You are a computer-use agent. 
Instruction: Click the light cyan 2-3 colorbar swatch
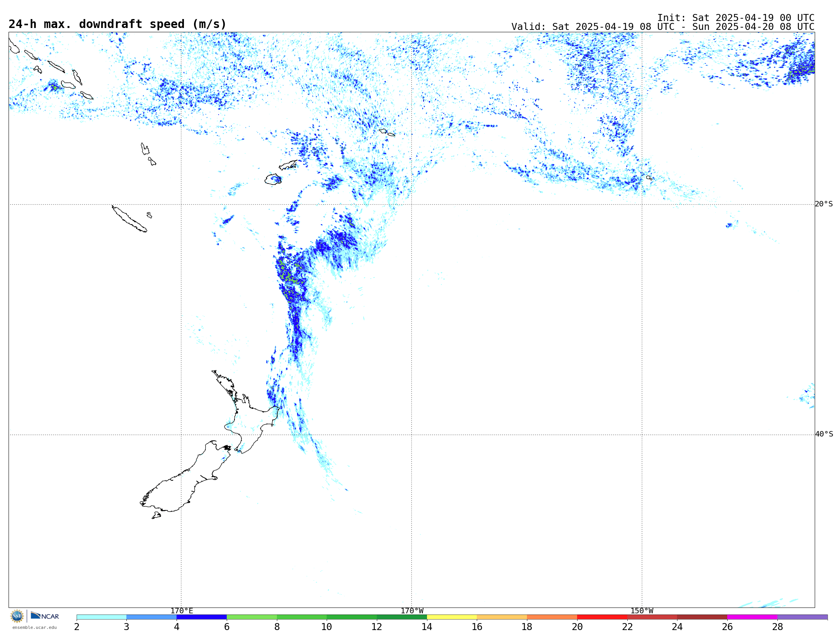pyautogui.click(x=101, y=617)
